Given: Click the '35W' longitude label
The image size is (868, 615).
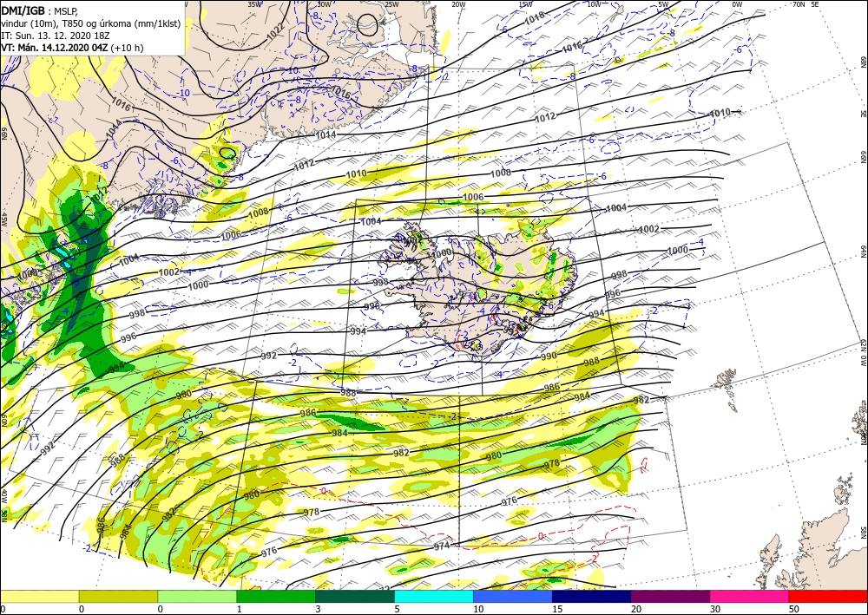Looking at the screenshot, I should (254, 4).
